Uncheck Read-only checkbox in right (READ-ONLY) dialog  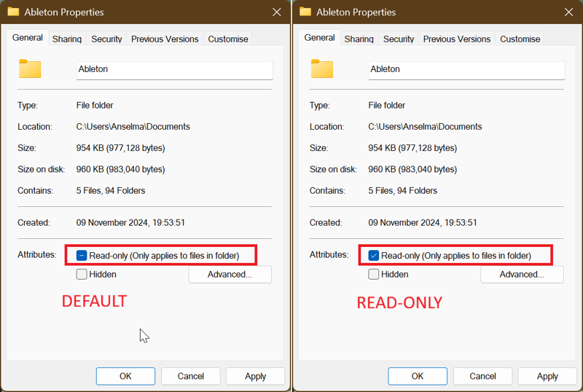[x=373, y=256]
